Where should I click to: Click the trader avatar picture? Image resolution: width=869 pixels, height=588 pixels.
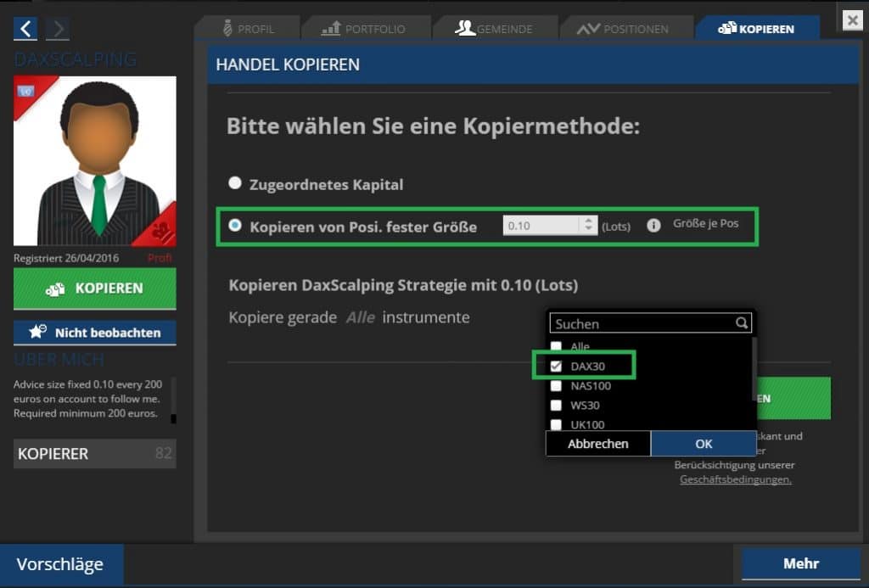(95, 161)
